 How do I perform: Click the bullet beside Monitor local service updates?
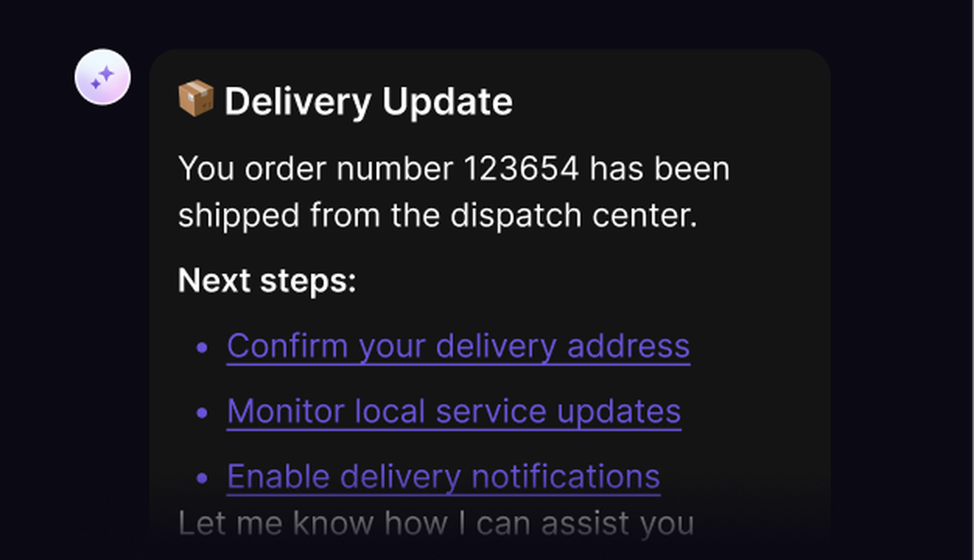coord(202,412)
